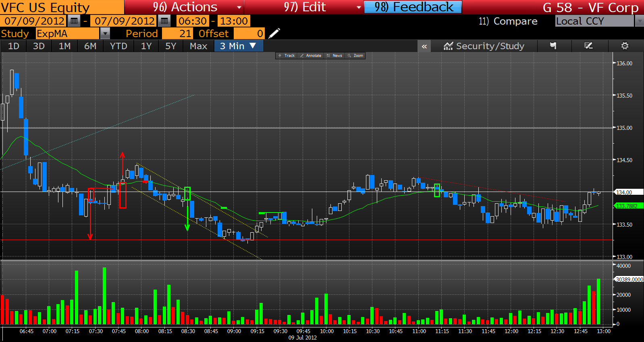Click the G 58 - VF Corp title
Screen dimensions: 644x342
[x=590, y=7]
